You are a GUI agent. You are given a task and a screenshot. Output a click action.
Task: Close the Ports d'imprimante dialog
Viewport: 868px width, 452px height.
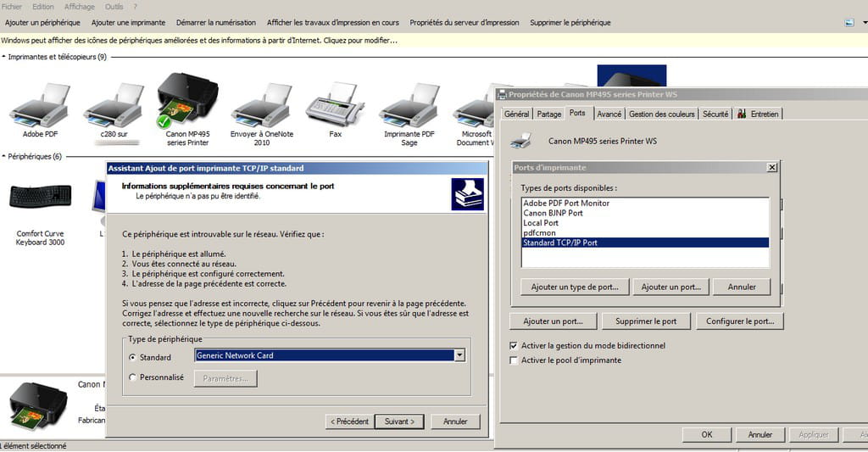coord(771,167)
